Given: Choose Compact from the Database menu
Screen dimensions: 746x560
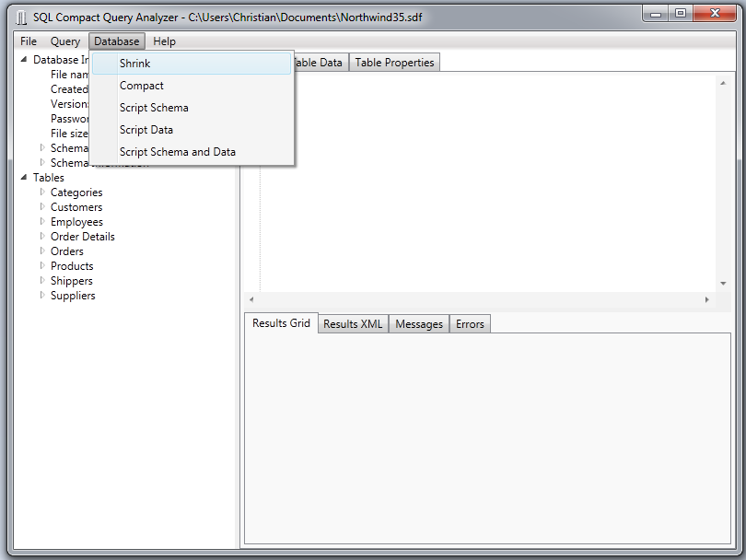Looking at the screenshot, I should (x=192, y=86).
